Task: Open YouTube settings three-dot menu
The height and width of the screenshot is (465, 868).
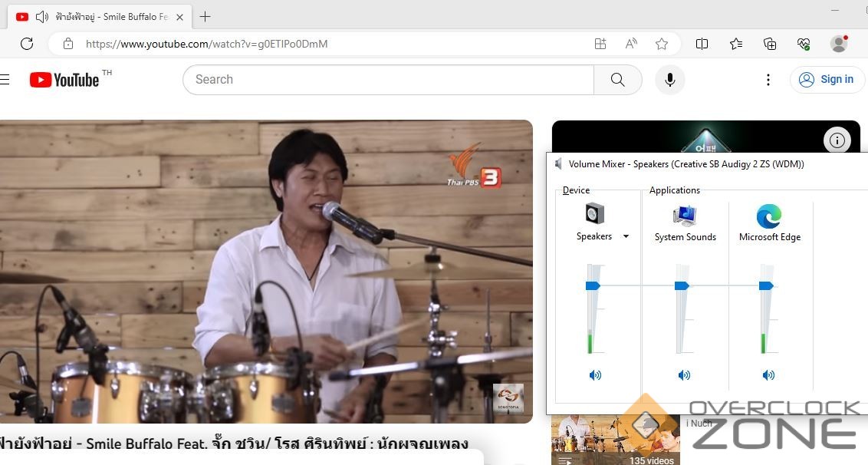Action: click(x=768, y=80)
